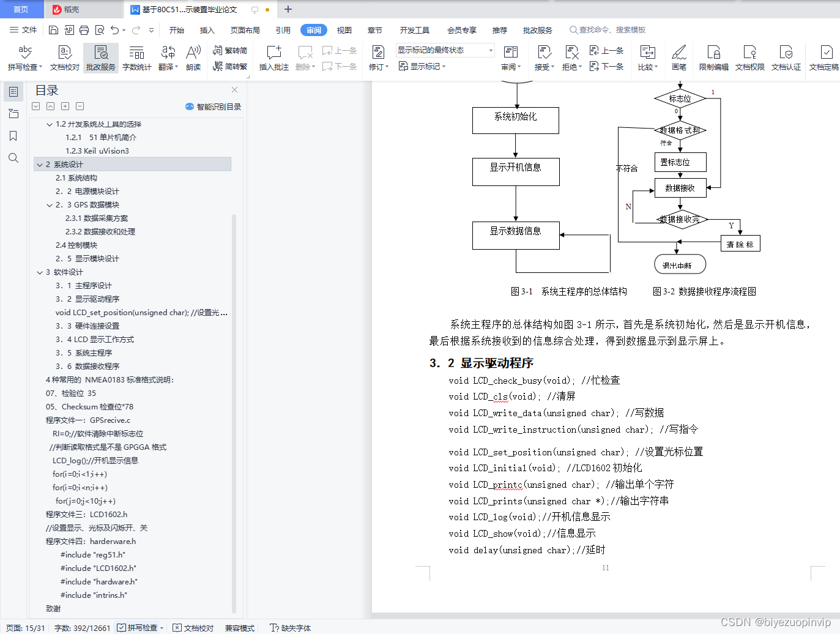This screenshot has width=840, height=634.
Task: Click 智能识别目录 button
Action: click(x=214, y=106)
